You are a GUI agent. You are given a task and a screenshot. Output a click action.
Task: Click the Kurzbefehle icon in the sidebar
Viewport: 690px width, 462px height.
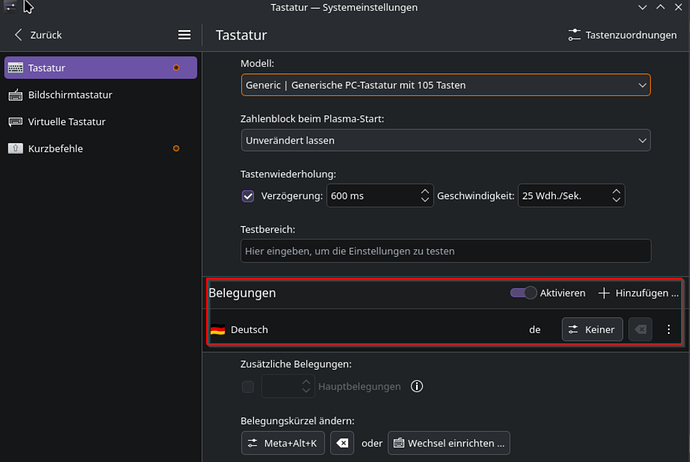15,148
